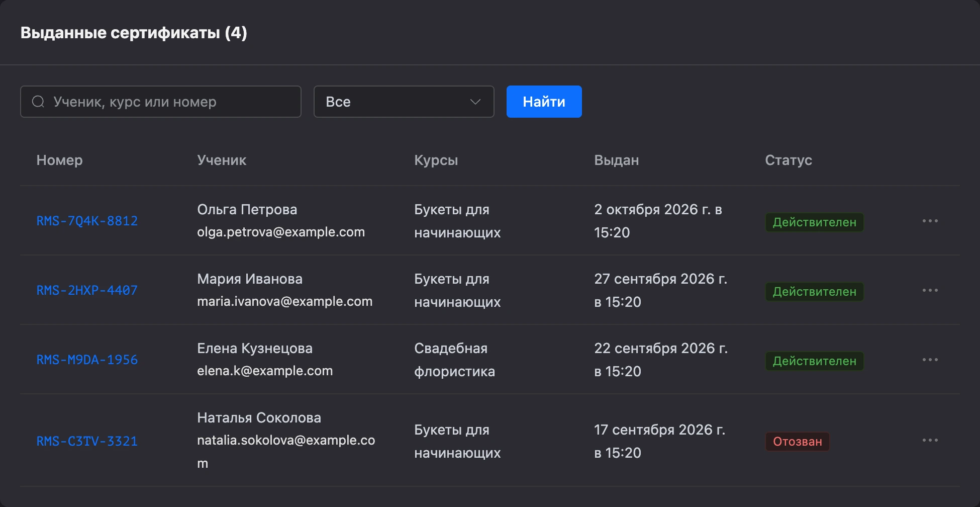Select email olga.petrova@example.com

[281, 232]
